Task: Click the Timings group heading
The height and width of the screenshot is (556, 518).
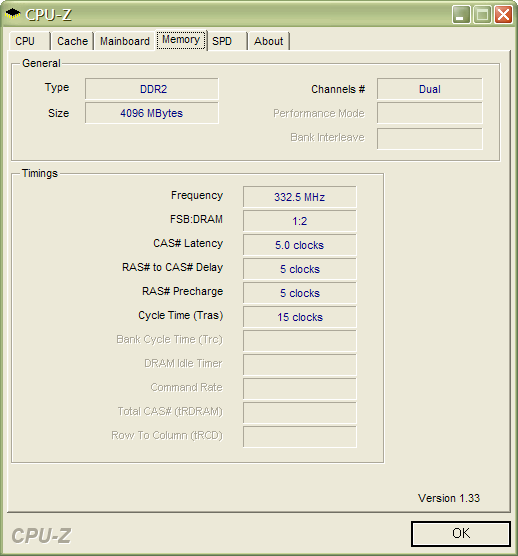Action: pos(40,173)
